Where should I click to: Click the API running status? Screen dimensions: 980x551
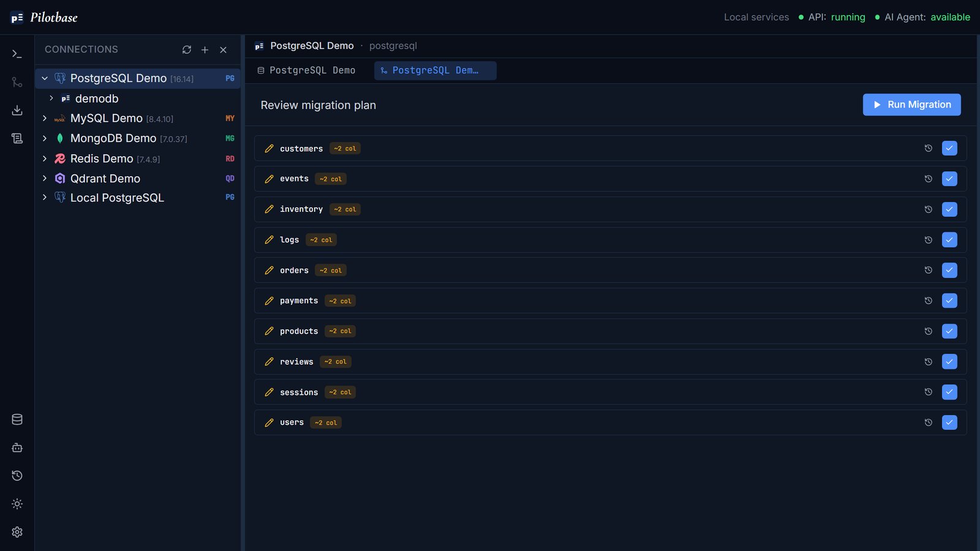point(832,17)
